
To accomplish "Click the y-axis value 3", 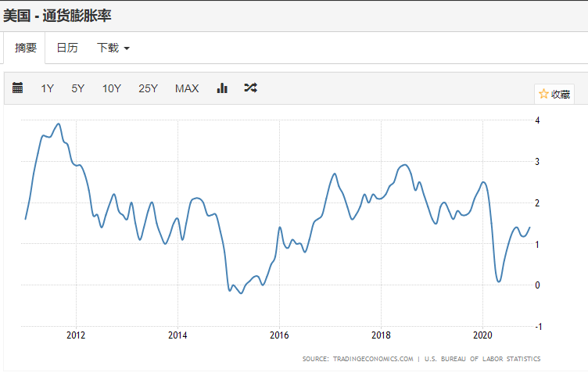I will click(537, 162).
